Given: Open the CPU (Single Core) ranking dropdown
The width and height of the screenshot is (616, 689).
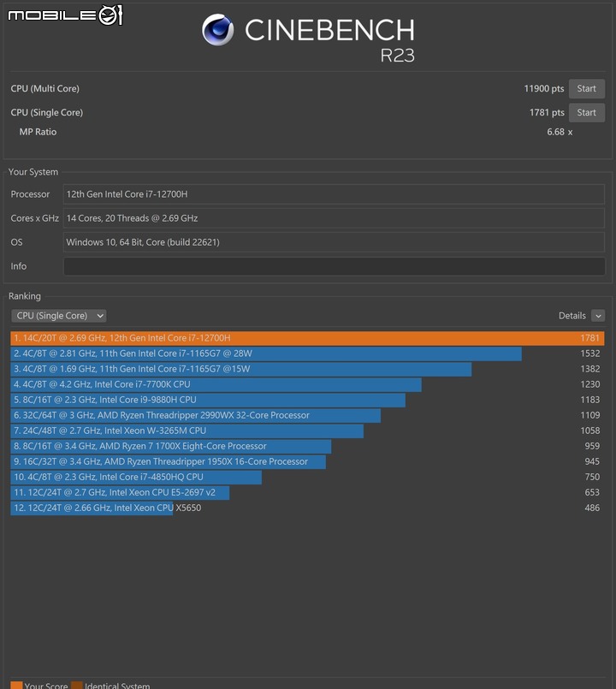Looking at the screenshot, I should pyautogui.click(x=59, y=316).
